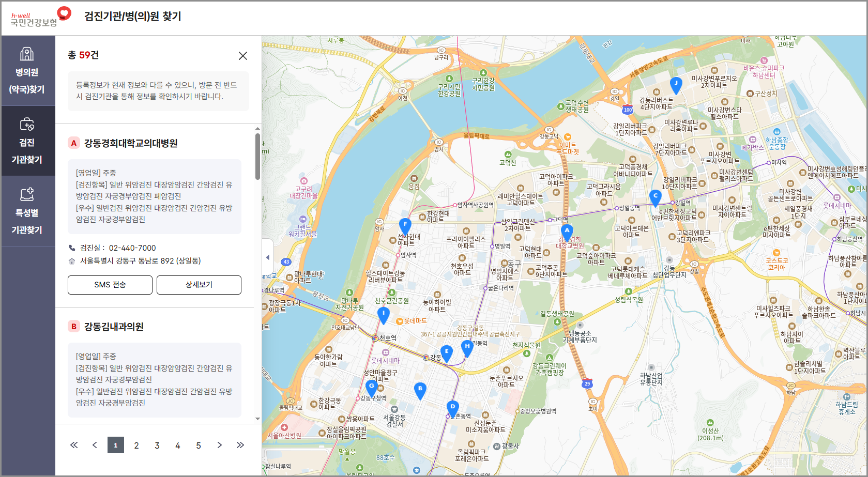This screenshot has width=868, height=477.
Task: Go to next page with right arrow
Action: [219, 444]
